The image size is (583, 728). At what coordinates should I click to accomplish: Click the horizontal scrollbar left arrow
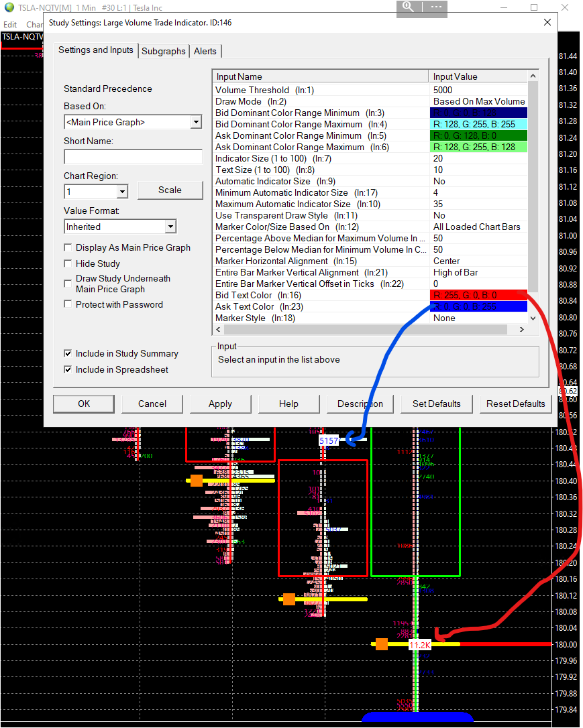[218, 329]
